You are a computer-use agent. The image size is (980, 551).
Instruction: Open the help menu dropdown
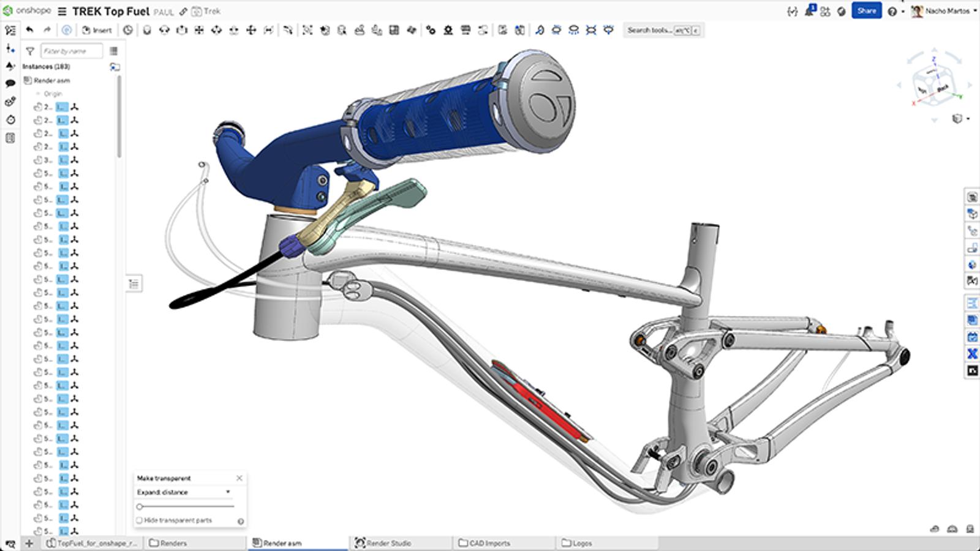click(x=895, y=12)
